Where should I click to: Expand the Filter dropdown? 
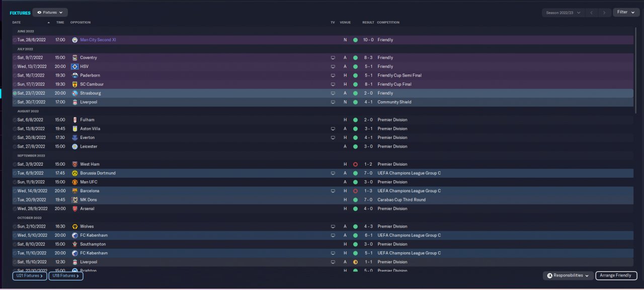626,12
